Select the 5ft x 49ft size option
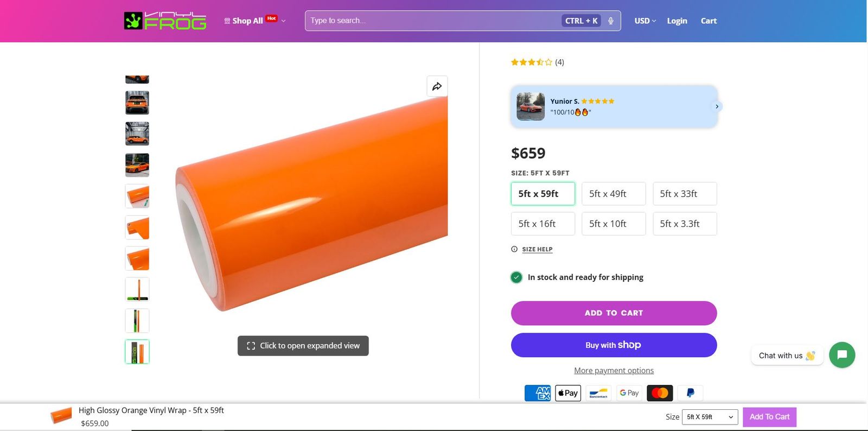Viewport: 868px width, 431px height. [614, 194]
